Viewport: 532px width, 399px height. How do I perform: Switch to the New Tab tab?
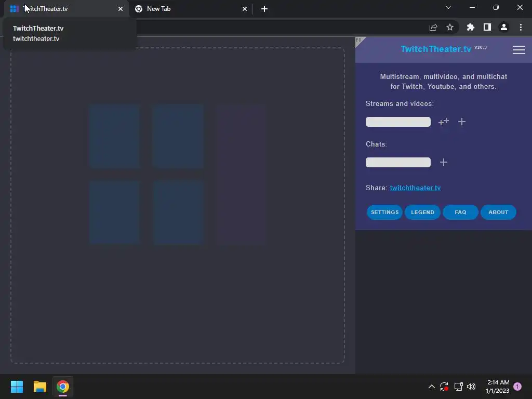click(x=190, y=9)
